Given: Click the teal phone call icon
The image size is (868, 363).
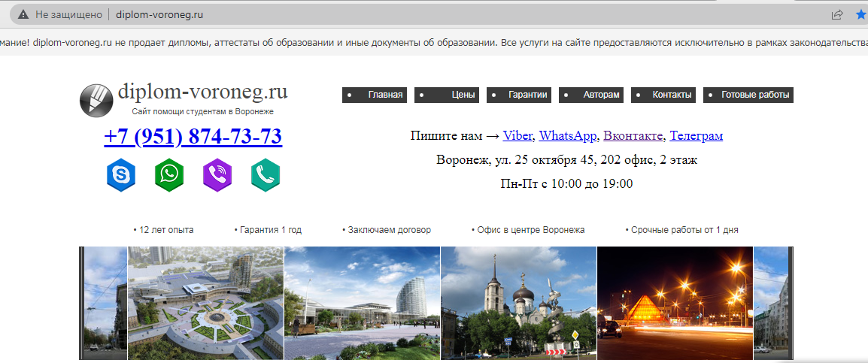Looking at the screenshot, I should click(x=266, y=175).
